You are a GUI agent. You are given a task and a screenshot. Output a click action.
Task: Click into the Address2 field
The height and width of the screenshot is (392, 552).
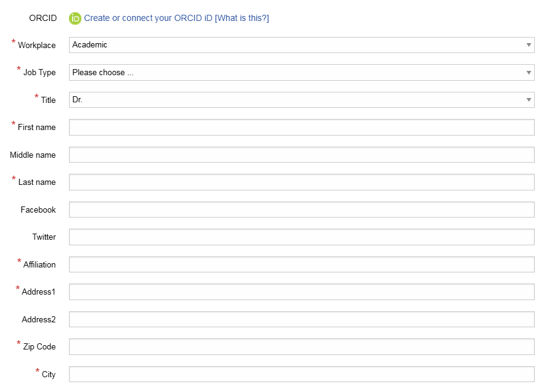click(x=301, y=319)
